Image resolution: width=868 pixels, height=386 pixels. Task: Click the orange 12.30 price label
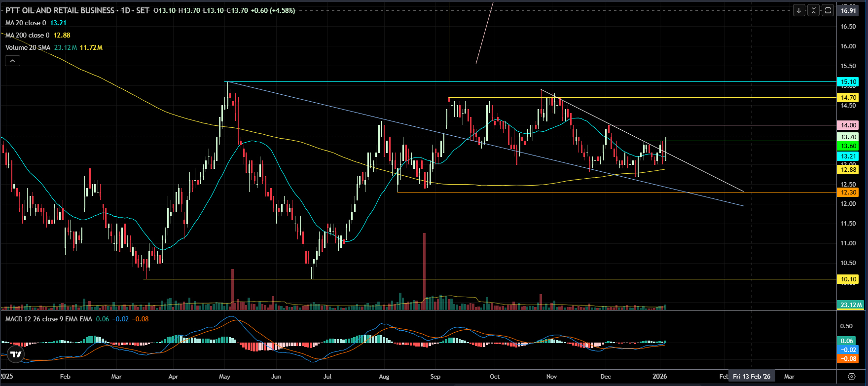tap(848, 193)
